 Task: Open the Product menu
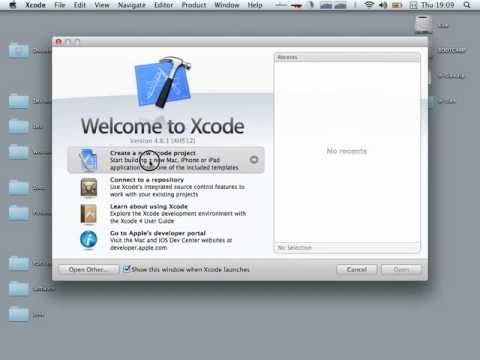194,5
